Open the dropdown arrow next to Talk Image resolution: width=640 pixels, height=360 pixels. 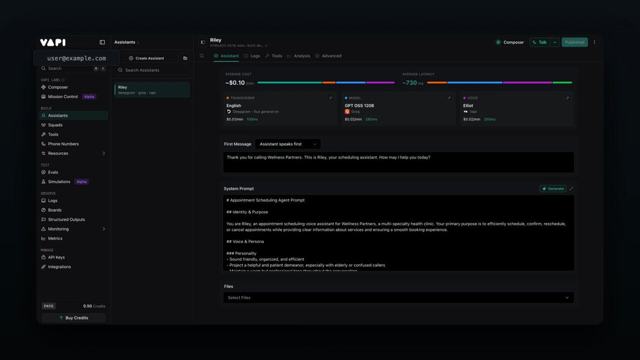click(555, 42)
